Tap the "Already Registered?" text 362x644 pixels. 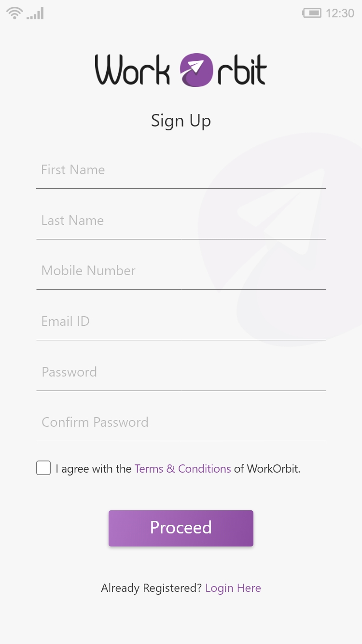[x=151, y=588]
